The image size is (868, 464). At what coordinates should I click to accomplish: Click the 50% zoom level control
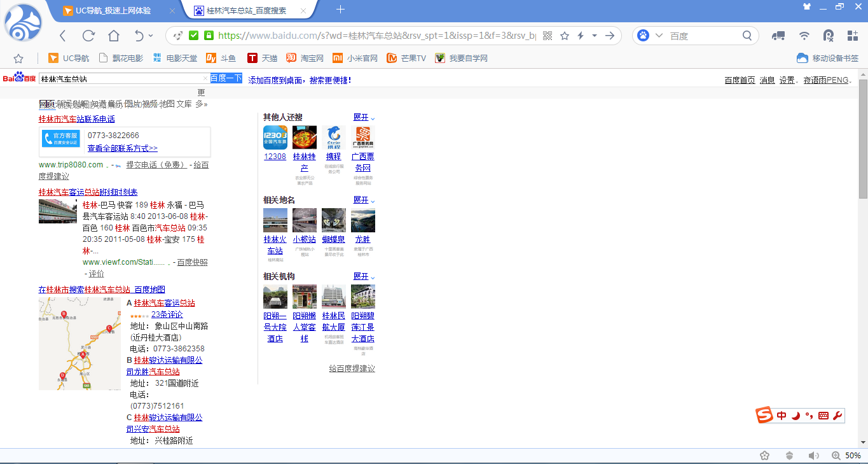846,456
